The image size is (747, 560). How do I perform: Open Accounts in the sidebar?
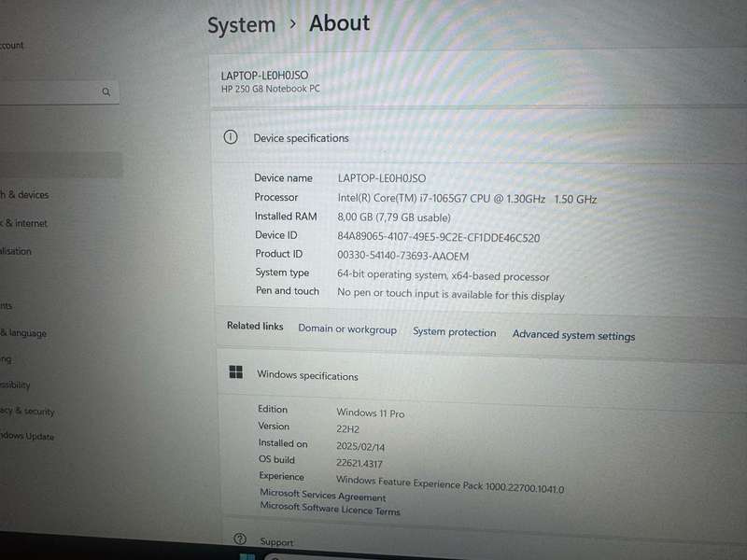(7, 305)
